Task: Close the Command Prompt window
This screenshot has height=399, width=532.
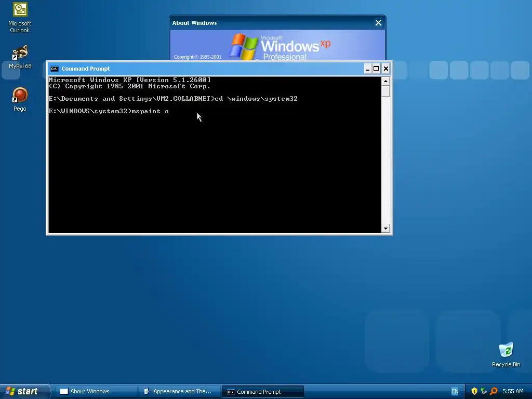Action: (386, 69)
